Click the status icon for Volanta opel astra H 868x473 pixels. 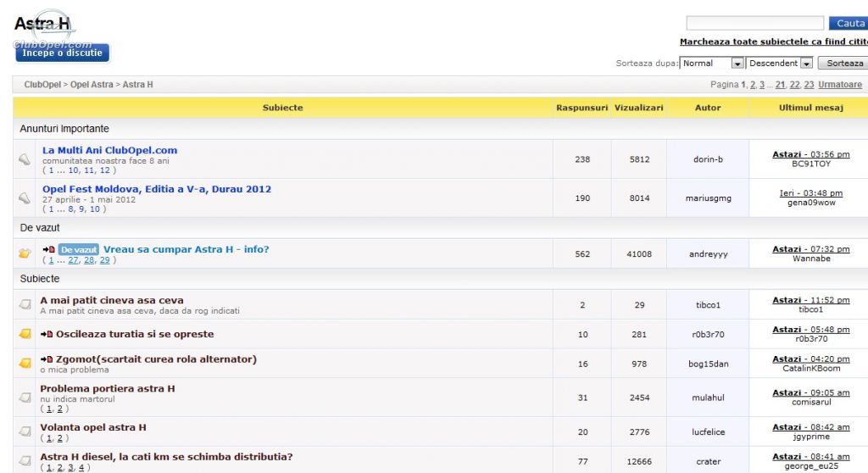click(25, 431)
